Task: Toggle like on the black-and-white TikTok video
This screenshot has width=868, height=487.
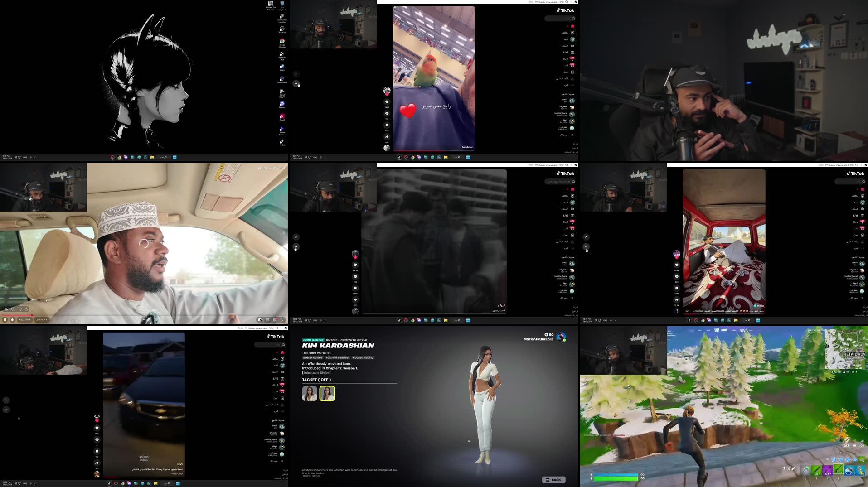Action: (355, 264)
